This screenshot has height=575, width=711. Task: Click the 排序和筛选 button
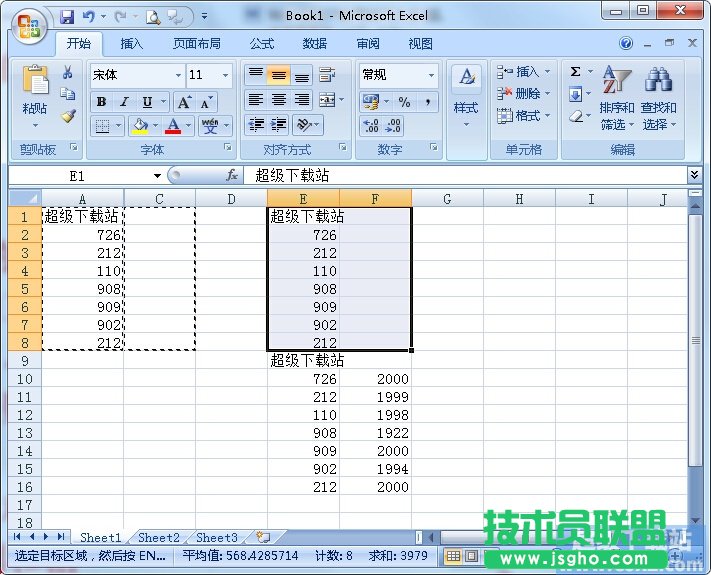pyautogui.click(x=616, y=100)
